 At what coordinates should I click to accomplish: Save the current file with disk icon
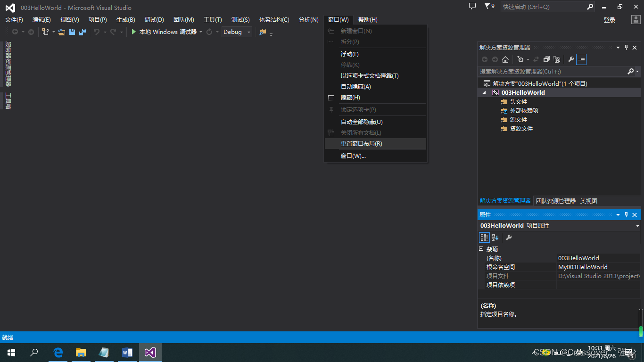(72, 32)
